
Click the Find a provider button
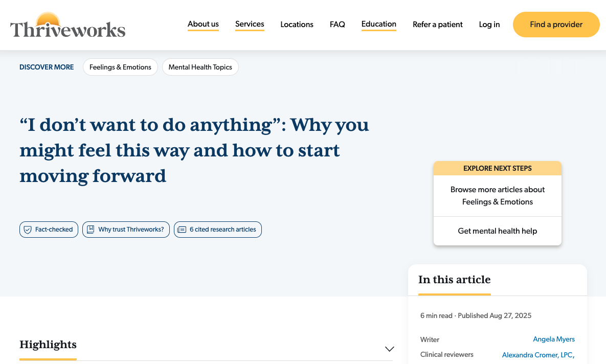(x=556, y=25)
